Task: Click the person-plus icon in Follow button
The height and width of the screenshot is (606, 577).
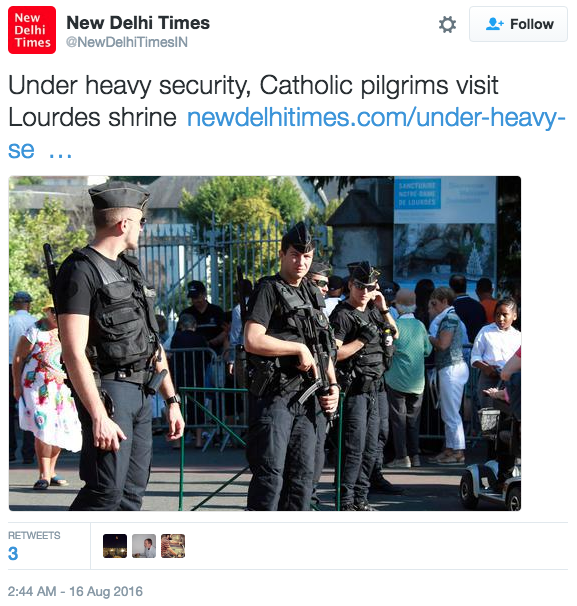Action: pyautogui.click(x=494, y=24)
